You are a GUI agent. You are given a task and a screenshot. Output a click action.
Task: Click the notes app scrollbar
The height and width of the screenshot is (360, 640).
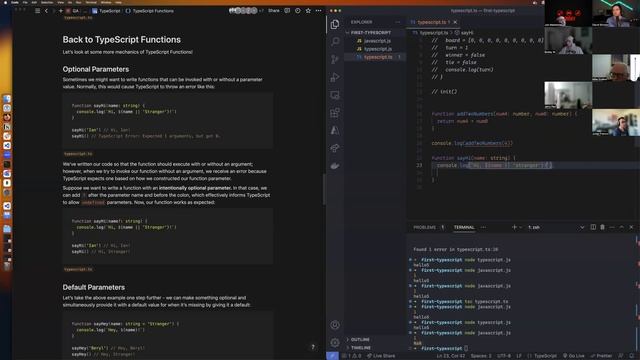(324, 190)
